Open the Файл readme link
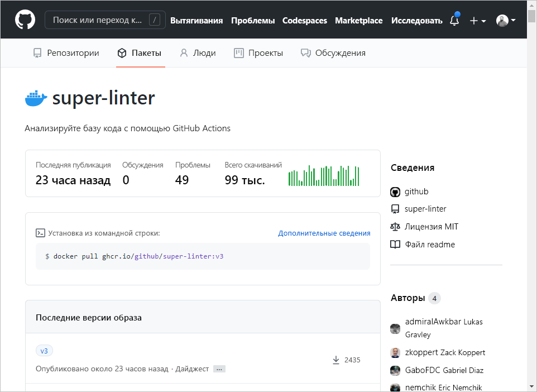 [430, 245]
